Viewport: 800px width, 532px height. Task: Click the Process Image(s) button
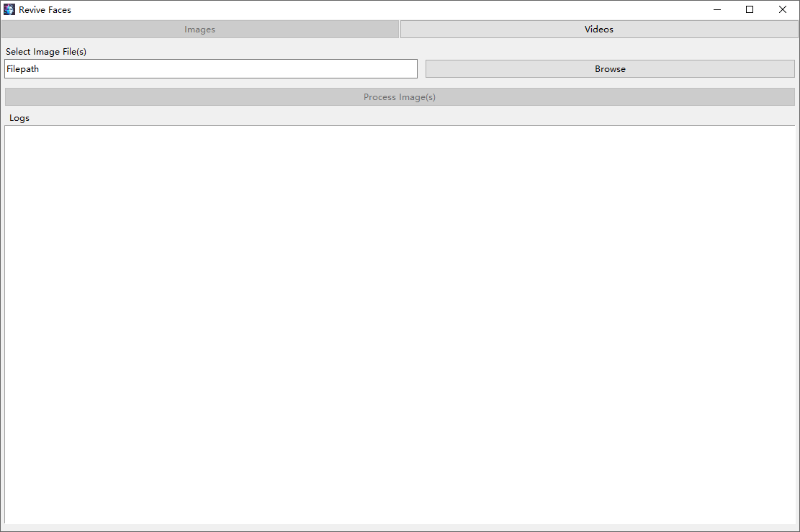(400, 97)
